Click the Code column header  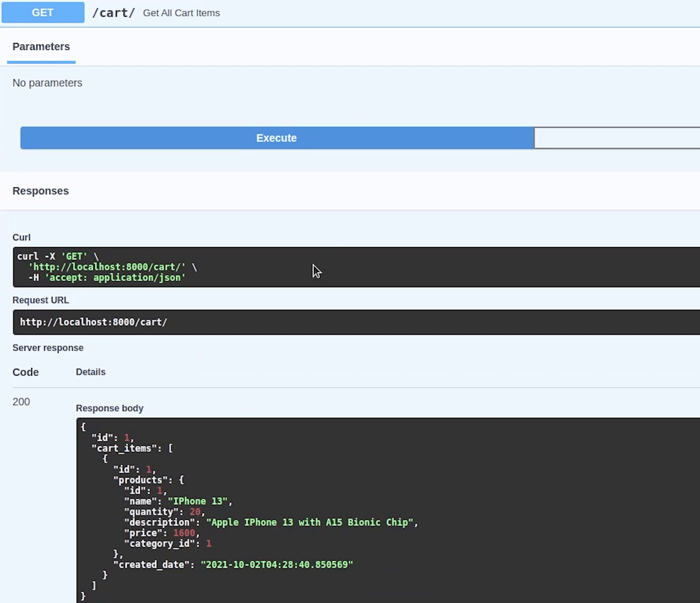[26, 372]
